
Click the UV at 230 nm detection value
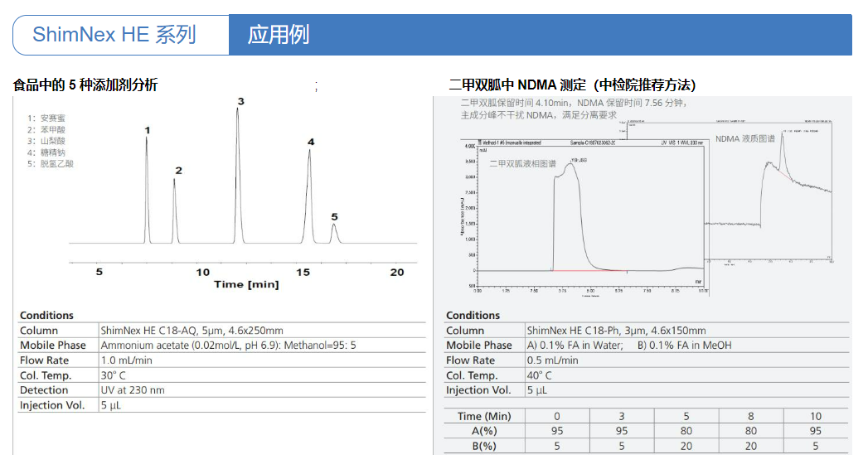coord(133,390)
